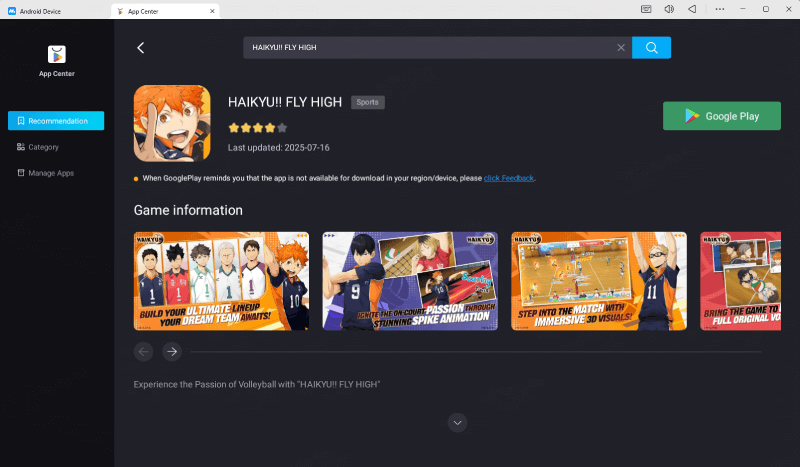Open the Bring the Game screenshot
The image size is (800, 467).
click(x=740, y=281)
